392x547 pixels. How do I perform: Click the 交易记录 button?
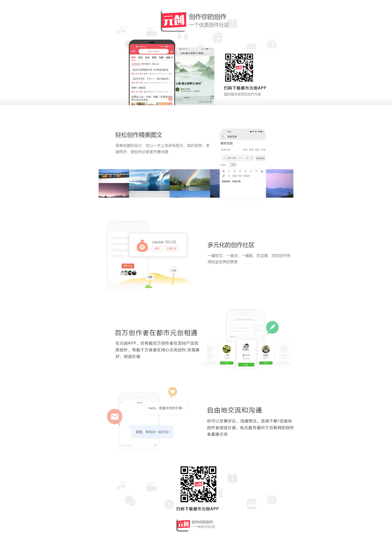pyautogui.click(x=171, y=249)
